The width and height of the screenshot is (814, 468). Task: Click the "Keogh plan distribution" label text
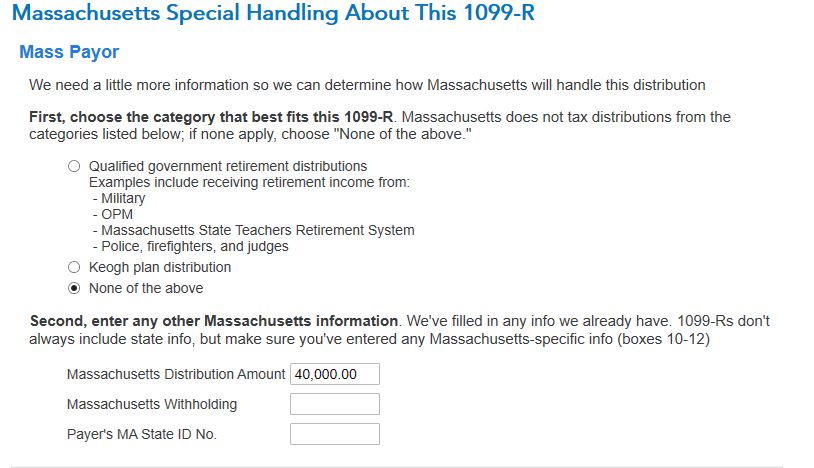(x=160, y=267)
